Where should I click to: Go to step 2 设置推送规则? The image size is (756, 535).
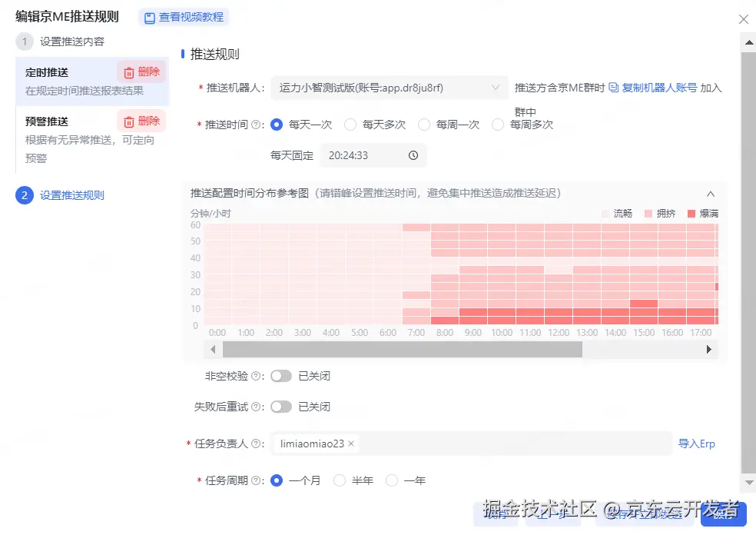[x=60, y=195]
